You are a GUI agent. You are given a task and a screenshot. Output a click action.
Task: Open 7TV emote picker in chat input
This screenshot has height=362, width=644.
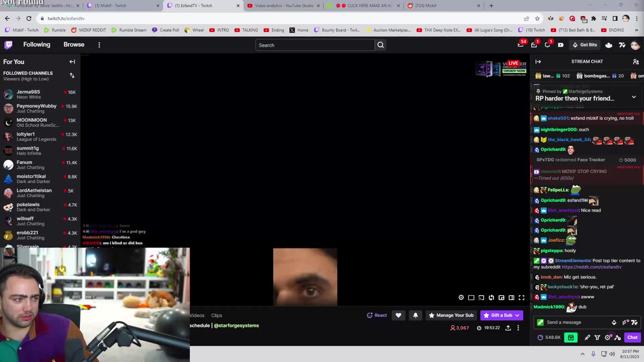click(634, 322)
